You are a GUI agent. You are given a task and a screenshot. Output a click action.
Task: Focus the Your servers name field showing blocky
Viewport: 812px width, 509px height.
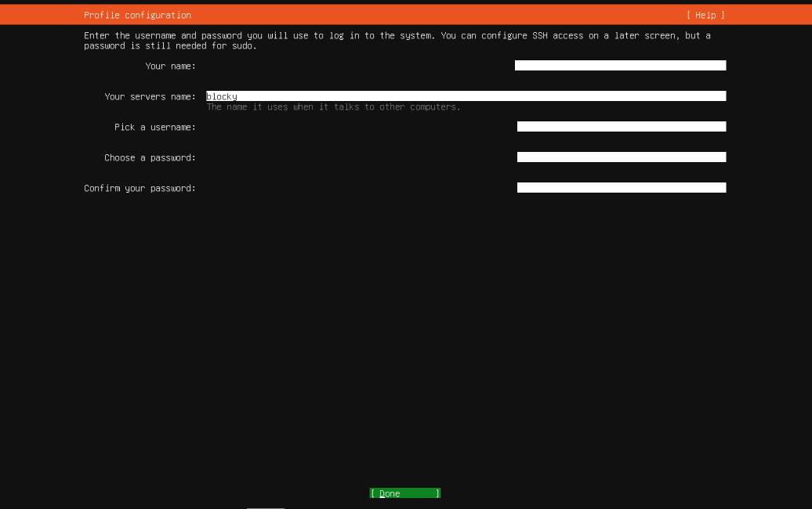pos(466,96)
